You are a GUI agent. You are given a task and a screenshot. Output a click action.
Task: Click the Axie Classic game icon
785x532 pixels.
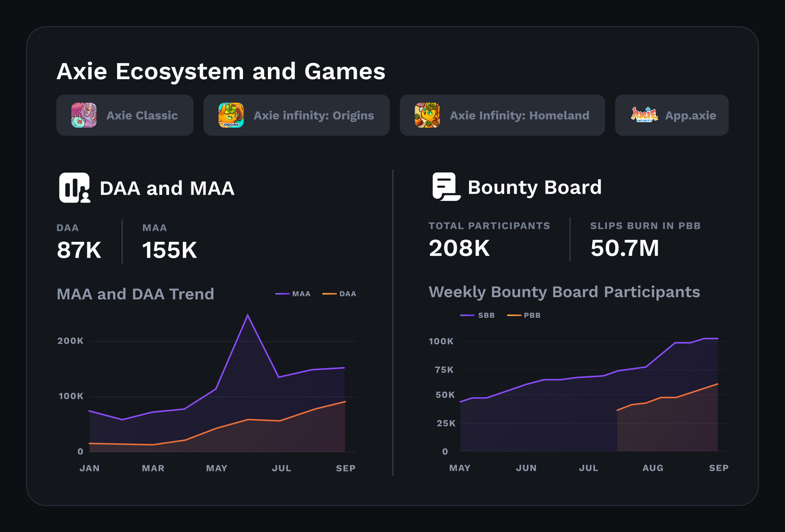(84, 115)
